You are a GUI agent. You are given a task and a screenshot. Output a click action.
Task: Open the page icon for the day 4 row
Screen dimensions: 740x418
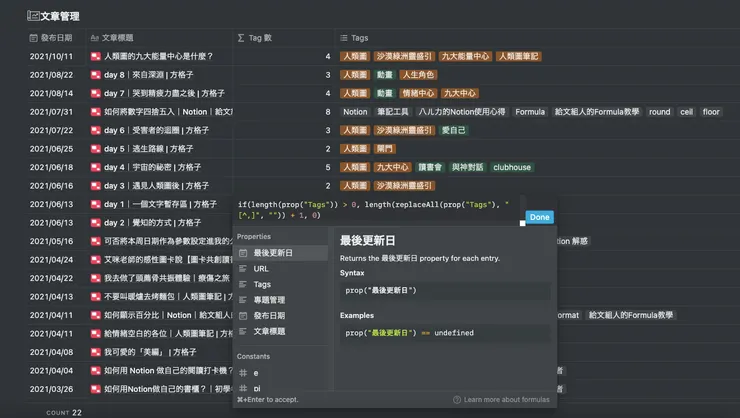tap(96, 167)
